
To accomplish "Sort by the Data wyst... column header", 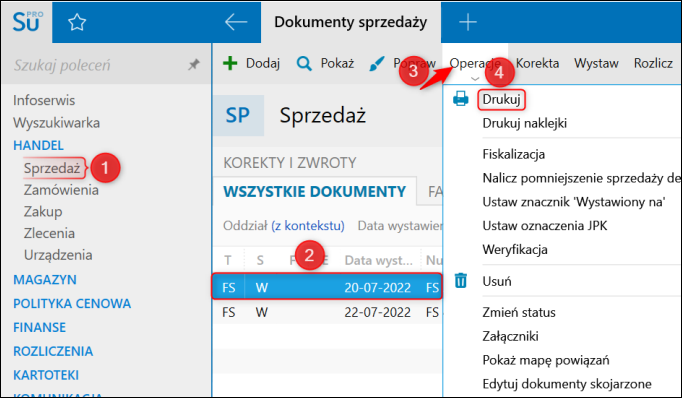I will pyautogui.click(x=378, y=260).
